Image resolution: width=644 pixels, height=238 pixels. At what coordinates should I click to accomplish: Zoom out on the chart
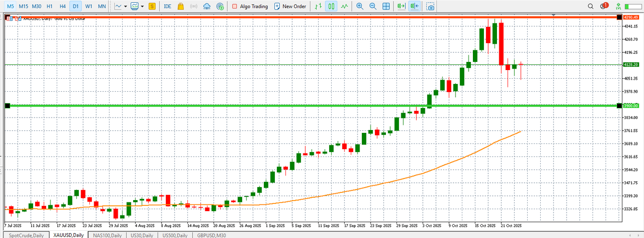(x=372, y=6)
